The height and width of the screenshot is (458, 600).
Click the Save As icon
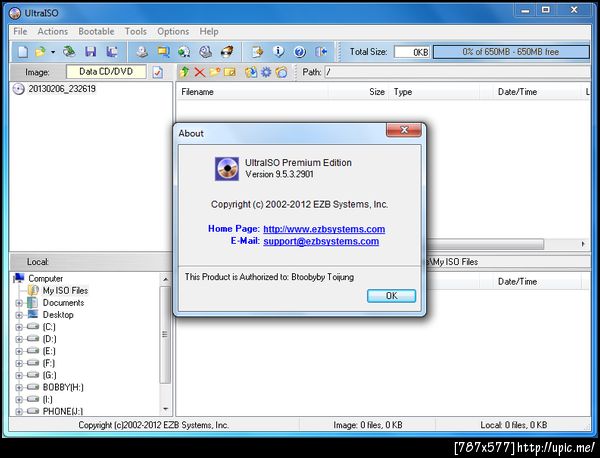pos(112,52)
